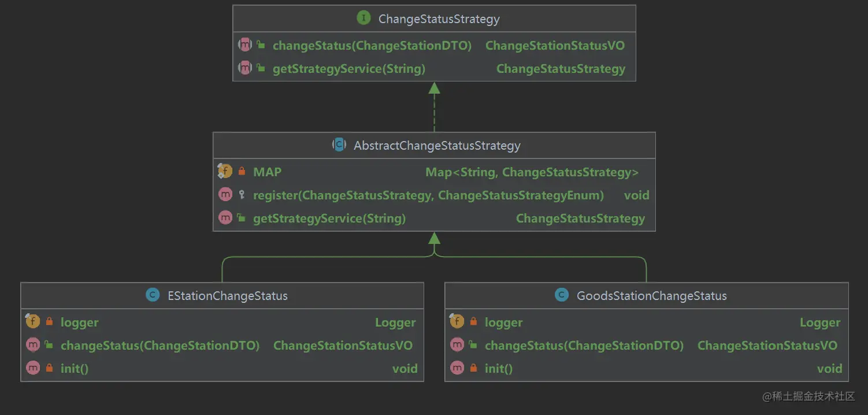Viewport: 868px width, 415px height.
Task: Click the ChangeStationStatusVO return type in ChangeStatusStrategy
Action: click(555, 46)
